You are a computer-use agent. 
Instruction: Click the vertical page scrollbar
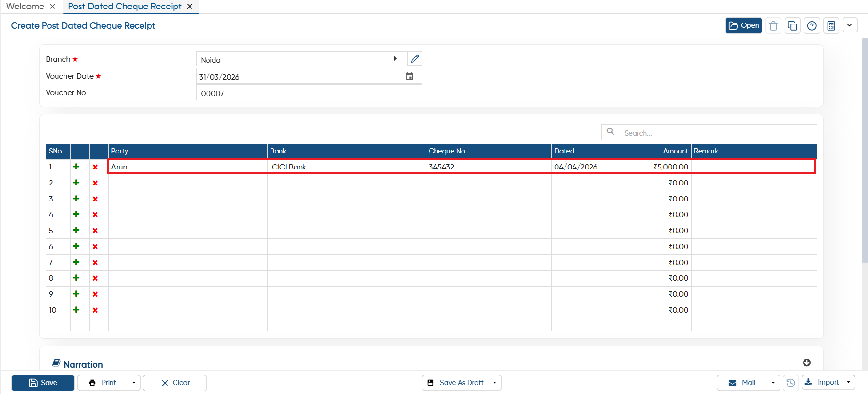865,151
